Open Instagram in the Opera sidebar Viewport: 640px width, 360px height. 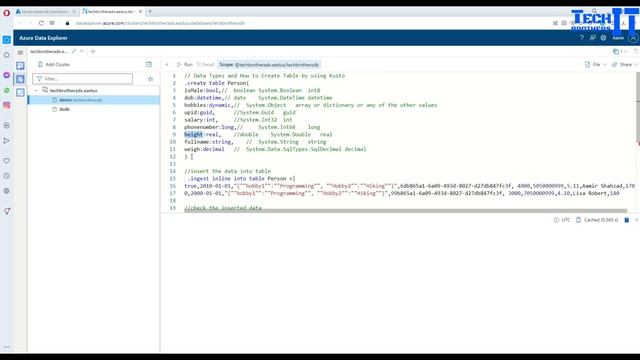7,105
